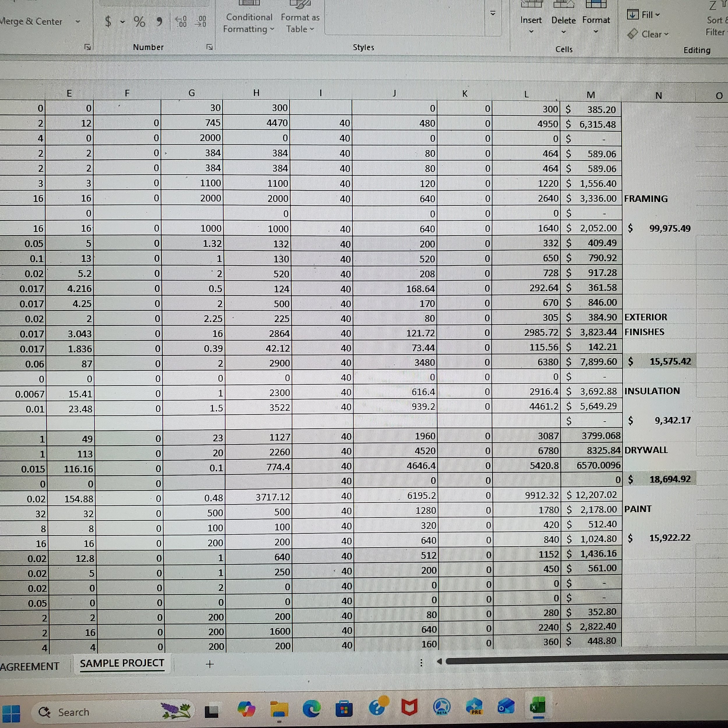Click the PRE-badged app icon in taskbar
Image resolution: width=728 pixels, height=728 pixels.
(474, 706)
